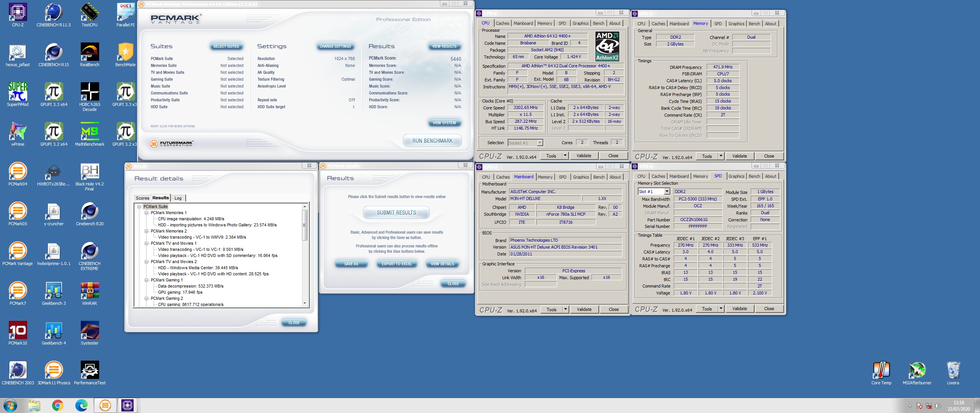The image size is (980, 413).
Task: Click VIEW RESULTS in PCMark Vantage
Action: coord(444,46)
